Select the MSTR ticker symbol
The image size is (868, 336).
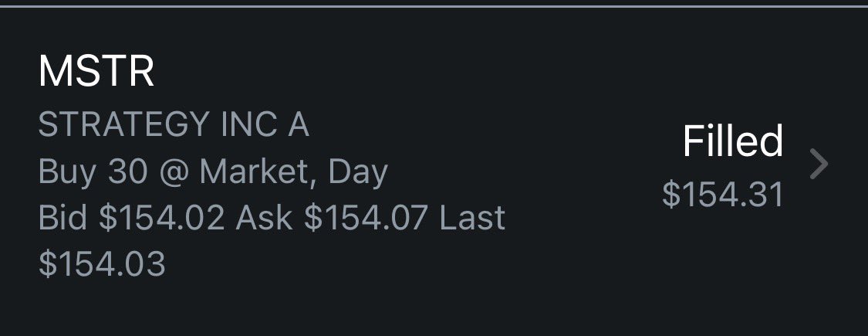96,72
